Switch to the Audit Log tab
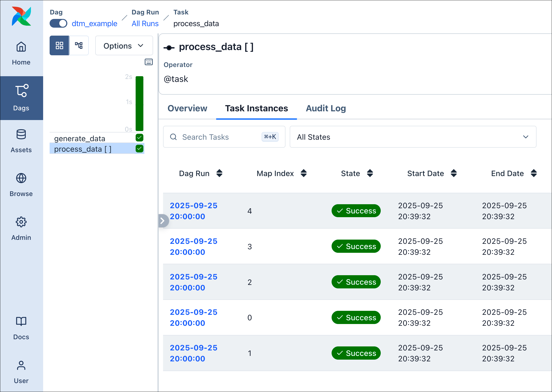The image size is (552, 392). [x=326, y=108]
